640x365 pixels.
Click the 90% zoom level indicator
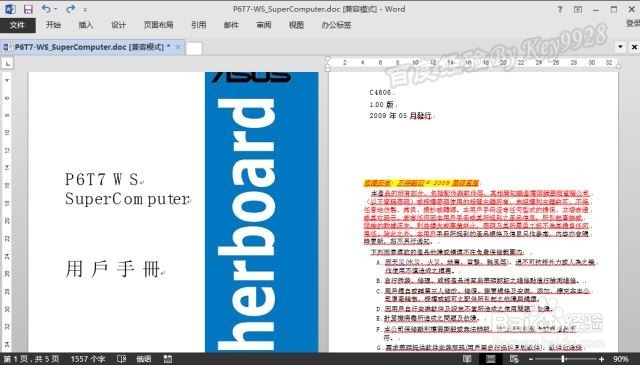click(621, 359)
